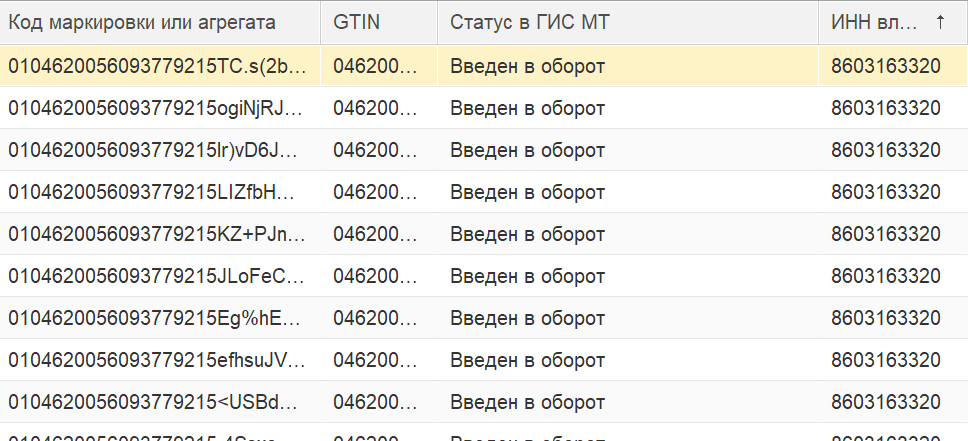This screenshot has height=441, width=968.
Task: Select row with code ending lr)vD6J
Action: pos(484,150)
